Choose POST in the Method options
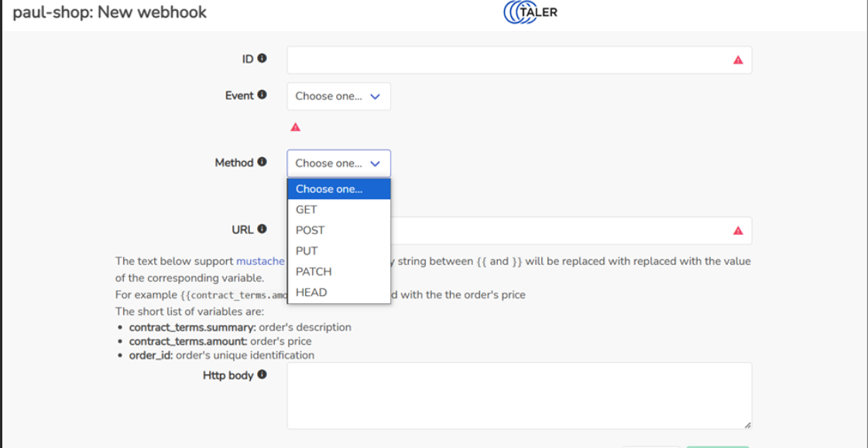This screenshot has width=868, height=448. click(310, 230)
